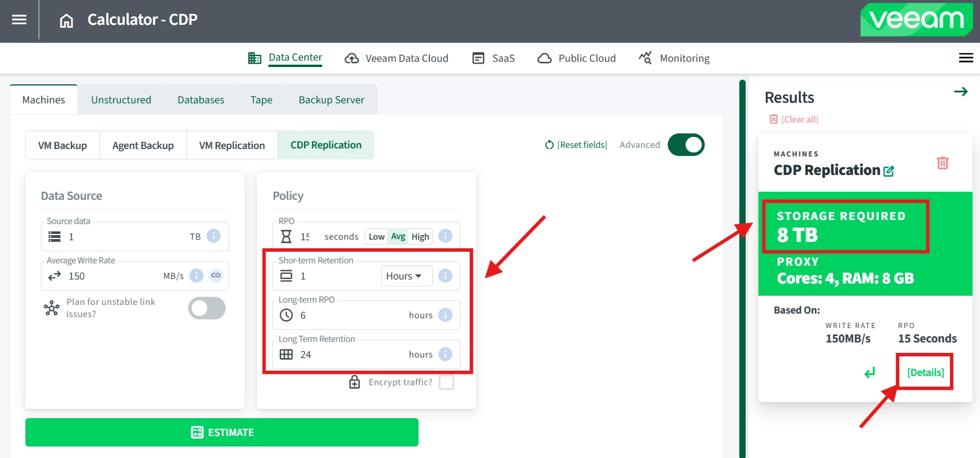Viewport: 980px width, 458px height.
Task: Click the '150MB/s' write rate value
Action: click(848, 338)
